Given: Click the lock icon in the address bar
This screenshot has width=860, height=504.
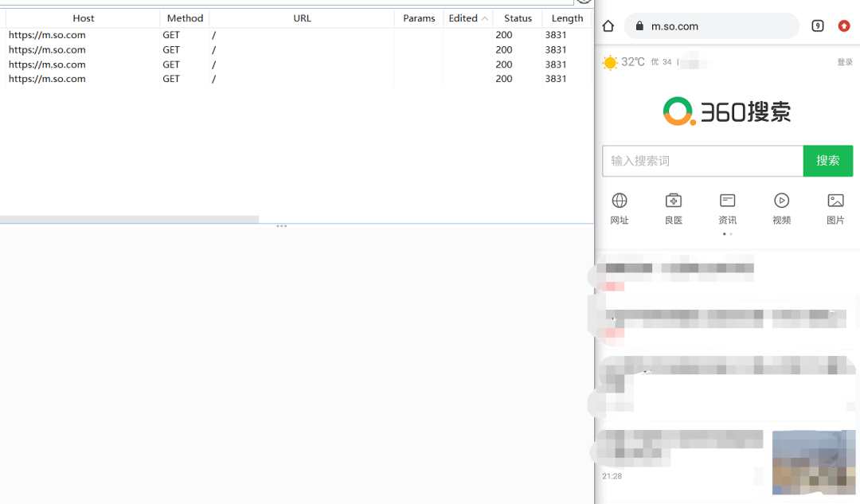Looking at the screenshot, I should click(x=639, y=25).
